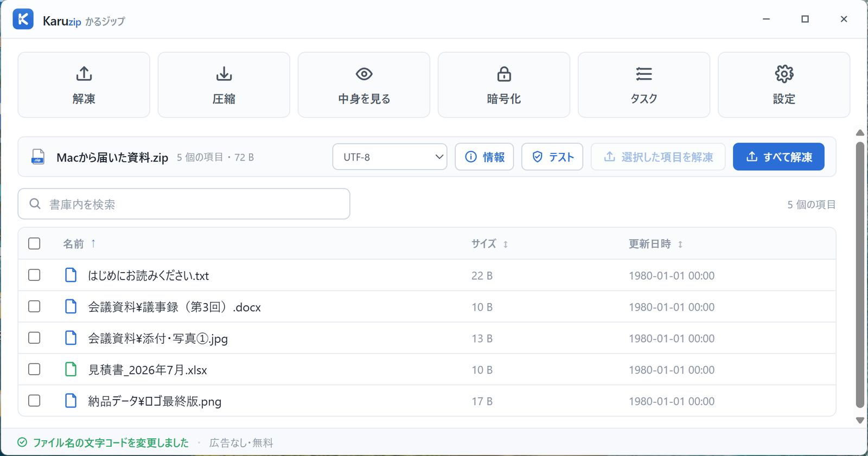Select 会議資料¥議事録（第3回）.docx

click(174, 307)
